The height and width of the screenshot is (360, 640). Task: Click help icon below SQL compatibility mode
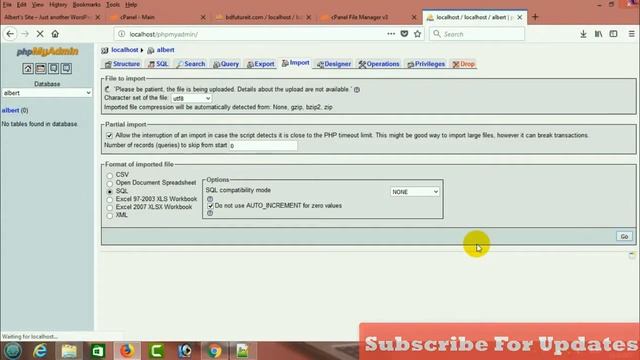tap(210, 199)
